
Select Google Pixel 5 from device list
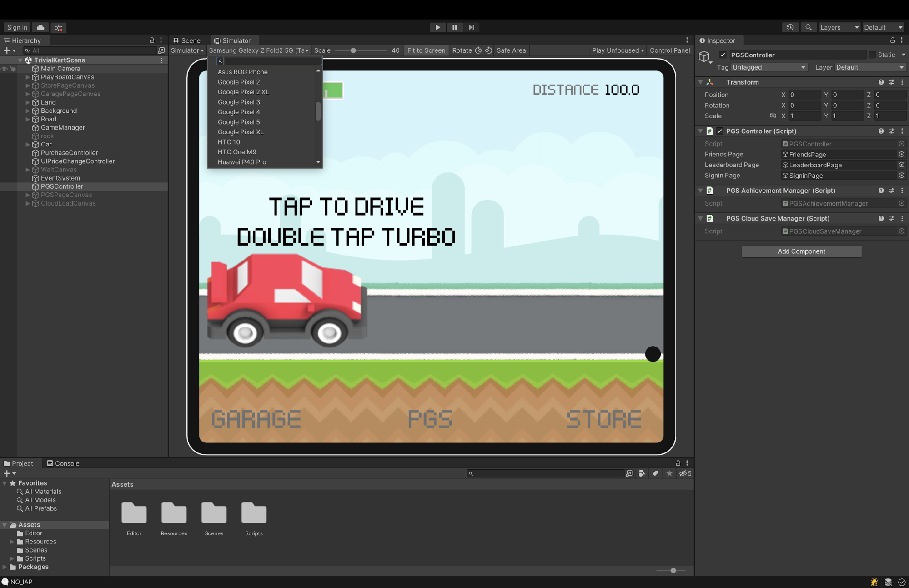[x=239, y=121]
